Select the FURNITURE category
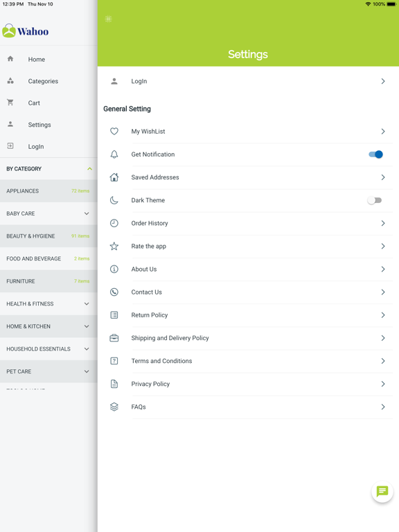Image resolution: width=399 pixels, height=532 pixels. coord(48,281)
